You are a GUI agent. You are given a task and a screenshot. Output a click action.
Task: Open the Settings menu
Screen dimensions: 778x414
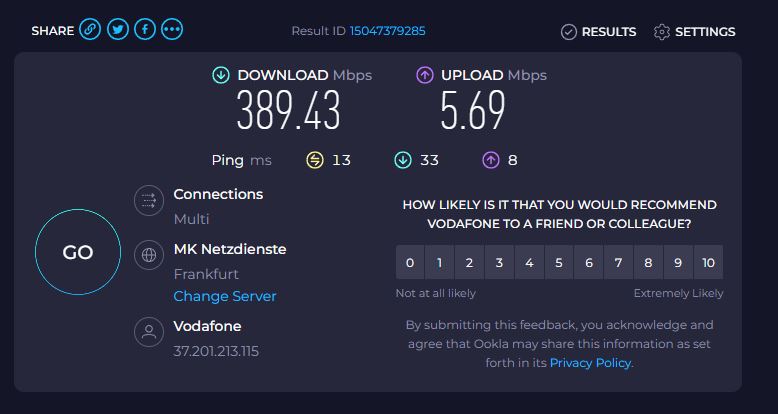694,32
